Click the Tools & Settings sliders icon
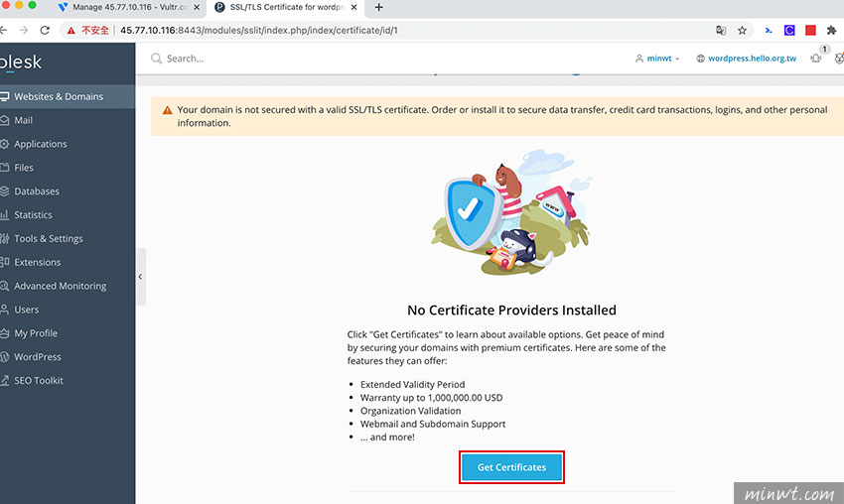844x504 pixels. [5, 239]
